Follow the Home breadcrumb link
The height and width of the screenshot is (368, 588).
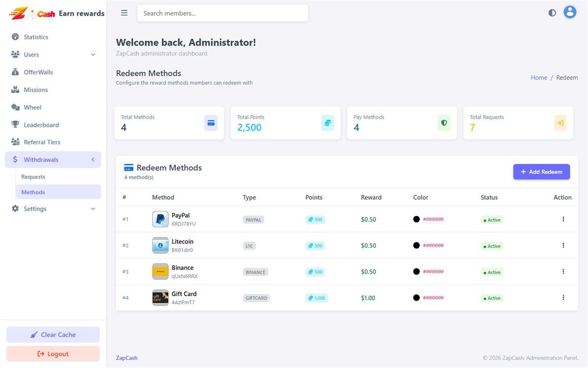tap(539, 78)
